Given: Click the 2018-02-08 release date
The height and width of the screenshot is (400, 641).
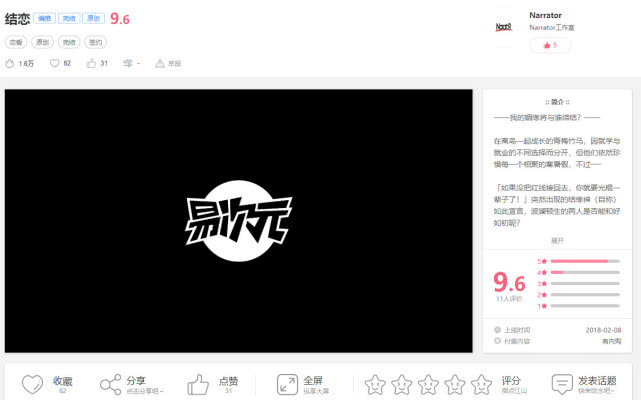Looking at the screenshot, I should click(603, 330).
